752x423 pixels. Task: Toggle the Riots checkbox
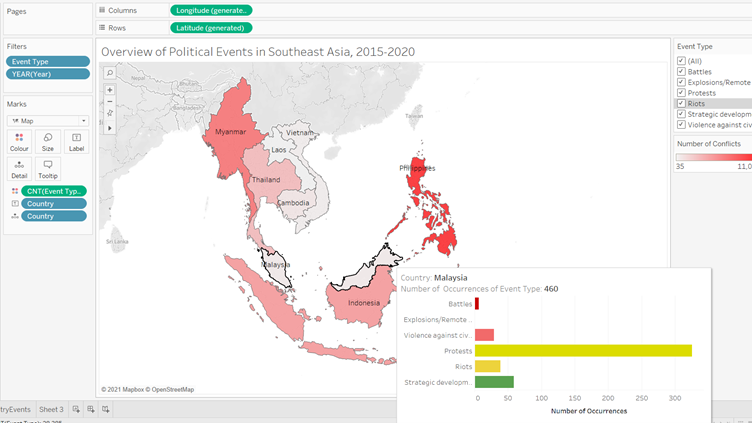681,103
